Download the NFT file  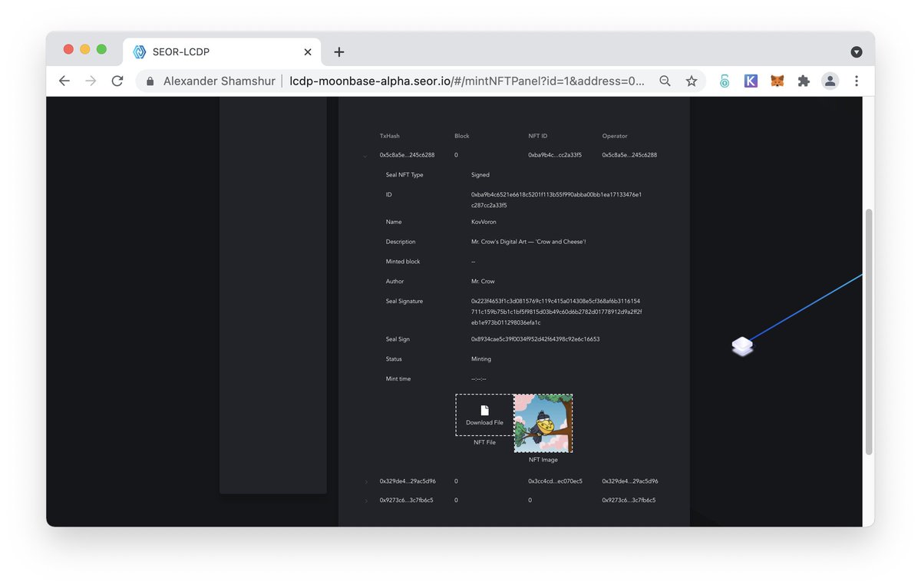click(x=484, y=415)
